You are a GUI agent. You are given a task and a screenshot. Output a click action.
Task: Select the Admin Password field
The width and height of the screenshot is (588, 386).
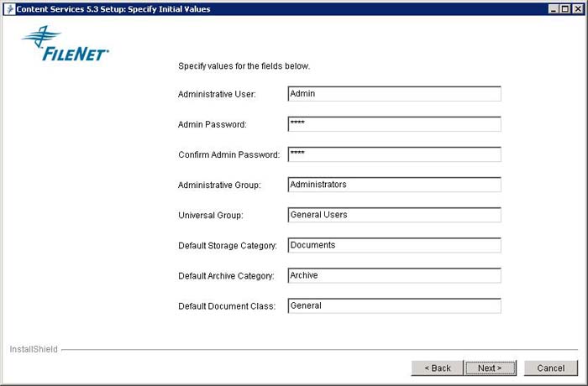click(x=394, y=124)
